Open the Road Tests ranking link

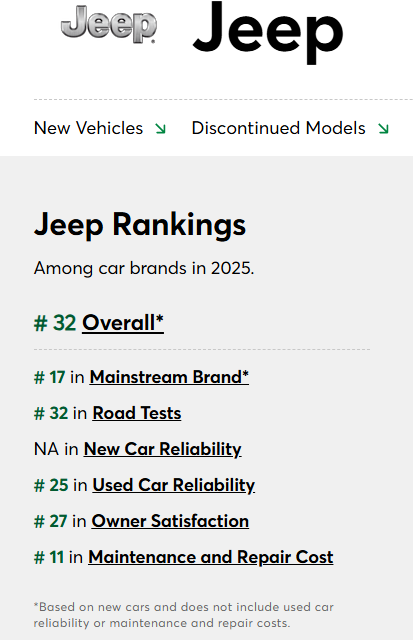pyautogui.click(x=137, y=413)
